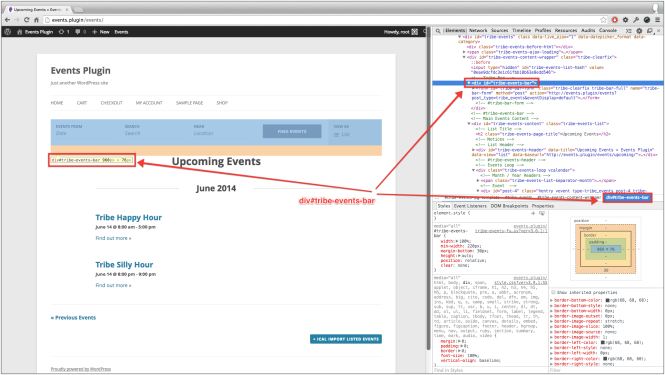665x375 pixels.
Task: Open the Chrome hamburger menu icon
Action: [x=657, y=20]
